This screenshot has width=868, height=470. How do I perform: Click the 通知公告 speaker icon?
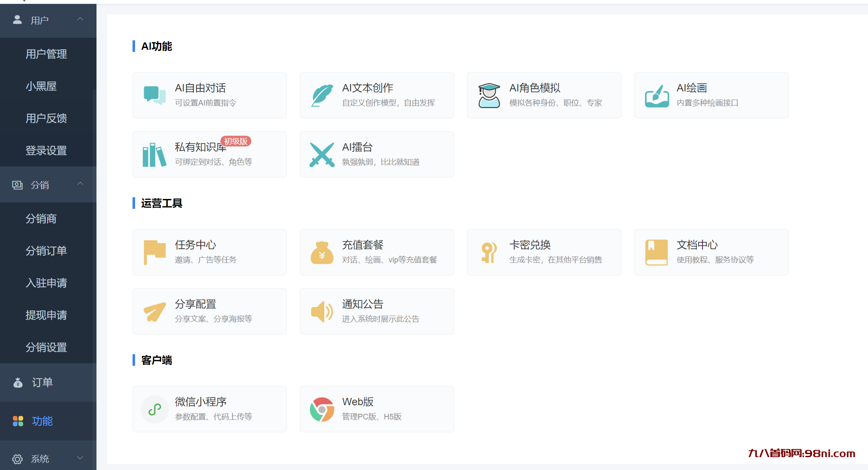322,312
